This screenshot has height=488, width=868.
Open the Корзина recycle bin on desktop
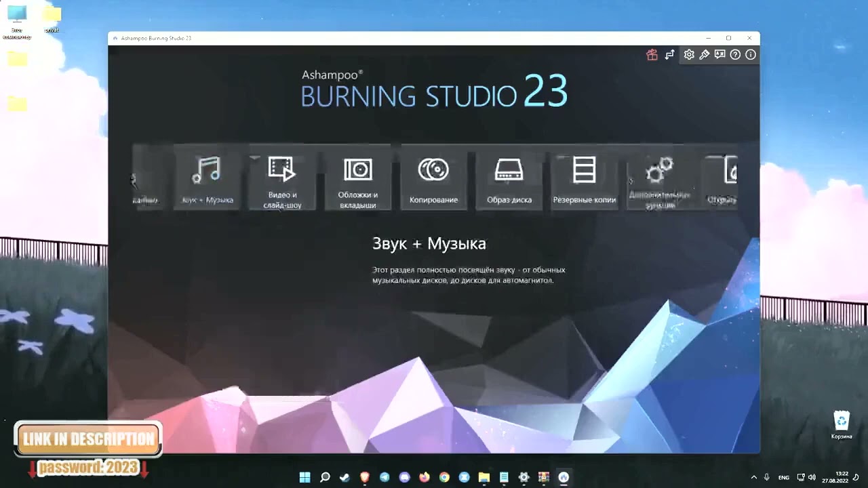tap(842, 425)
